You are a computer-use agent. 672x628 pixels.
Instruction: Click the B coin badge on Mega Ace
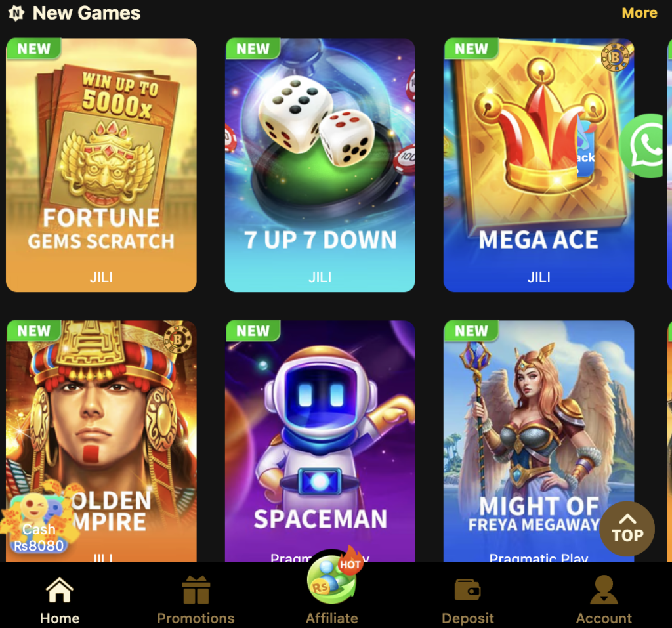click(616, 57)
